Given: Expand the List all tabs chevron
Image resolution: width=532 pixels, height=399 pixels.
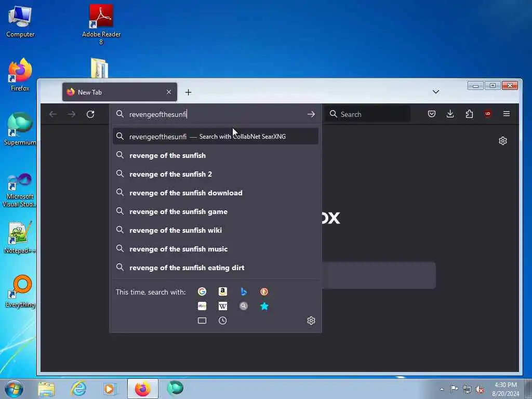Looking at the screenshot, I should pyautogui.click(x=436, y=91).
